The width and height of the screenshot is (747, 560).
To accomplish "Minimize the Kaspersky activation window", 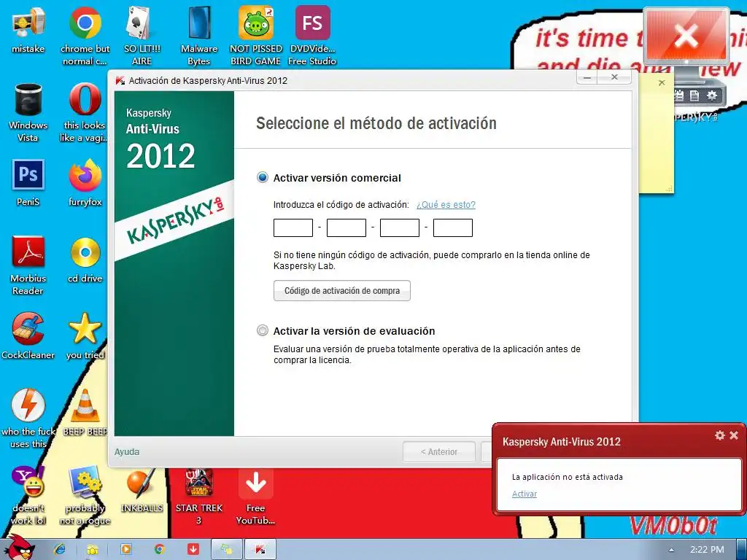I will (588, 77).
